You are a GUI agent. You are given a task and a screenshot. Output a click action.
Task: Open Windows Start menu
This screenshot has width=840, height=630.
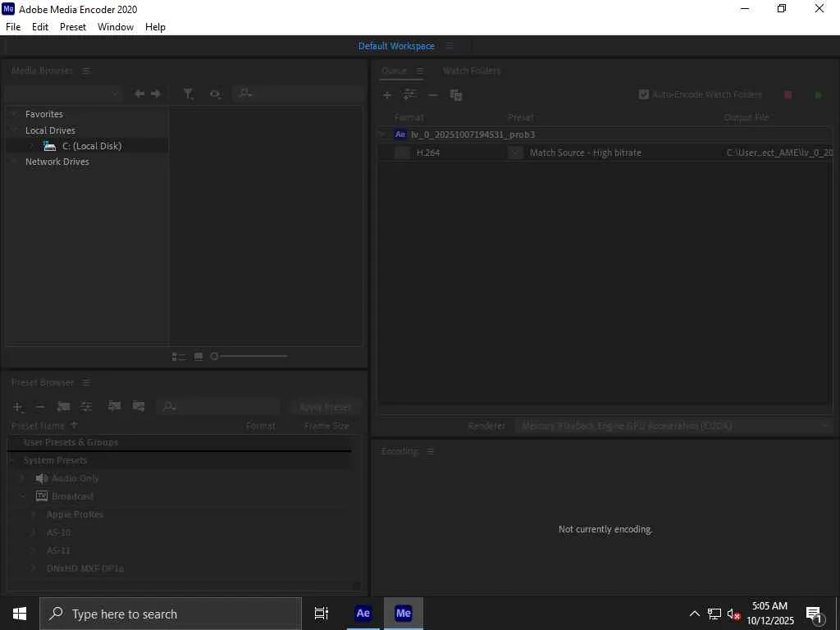tap(20, 614)
